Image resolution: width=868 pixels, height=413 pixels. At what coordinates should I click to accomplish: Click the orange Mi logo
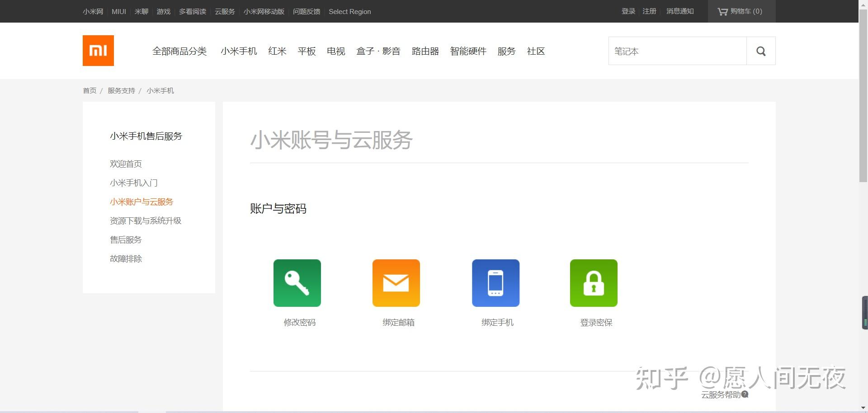[98, 51]
